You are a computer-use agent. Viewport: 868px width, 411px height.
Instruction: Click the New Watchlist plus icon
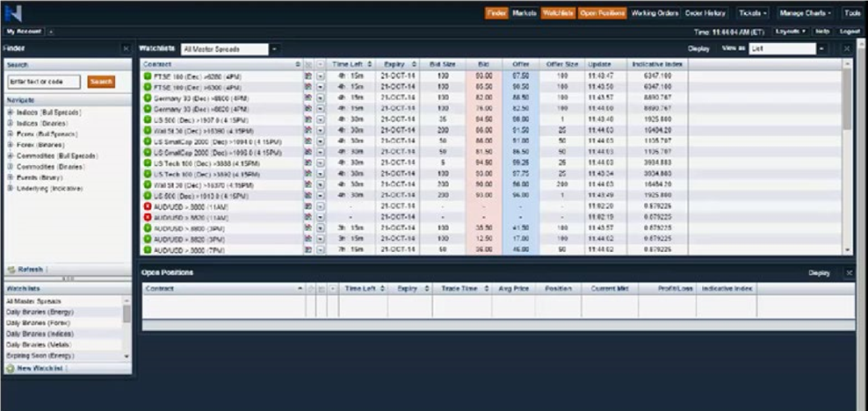(10, 368)
